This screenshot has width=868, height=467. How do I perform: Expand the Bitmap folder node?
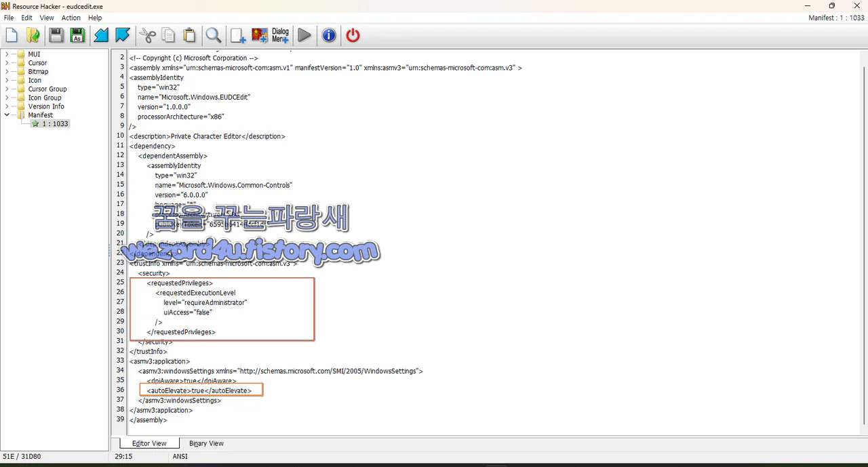click(x=7, y=72)
